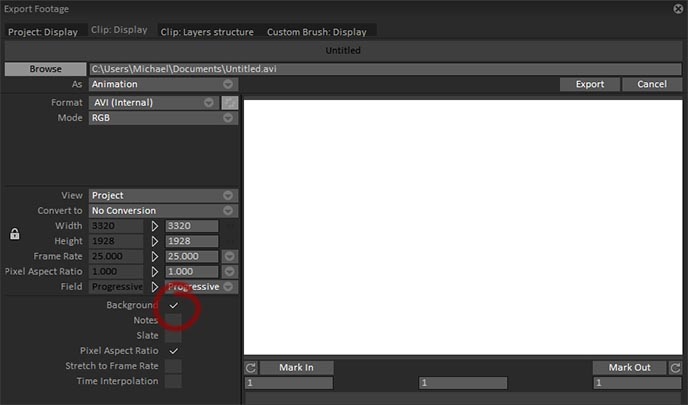The image size is (688, 405).
Task: Click the reset icon left of Mark In
Action: 251,368
